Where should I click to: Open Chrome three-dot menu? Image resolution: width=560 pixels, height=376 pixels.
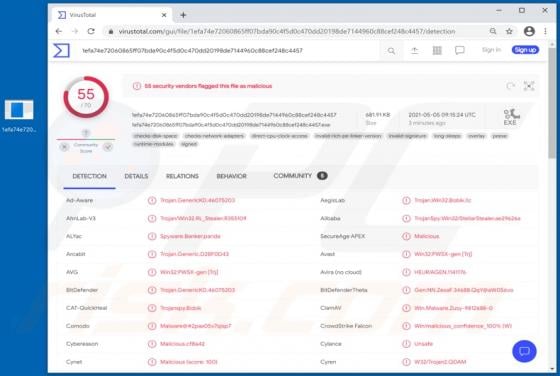(x=545, y=31)
